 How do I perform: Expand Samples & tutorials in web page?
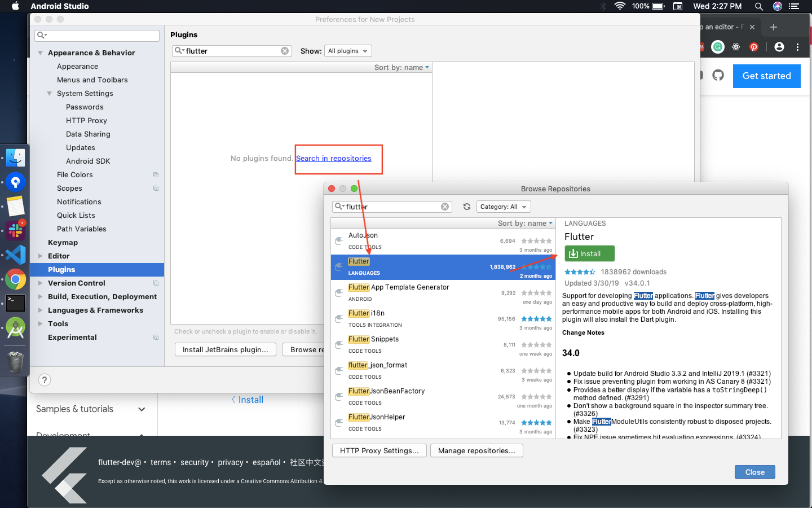coord(142,409)
